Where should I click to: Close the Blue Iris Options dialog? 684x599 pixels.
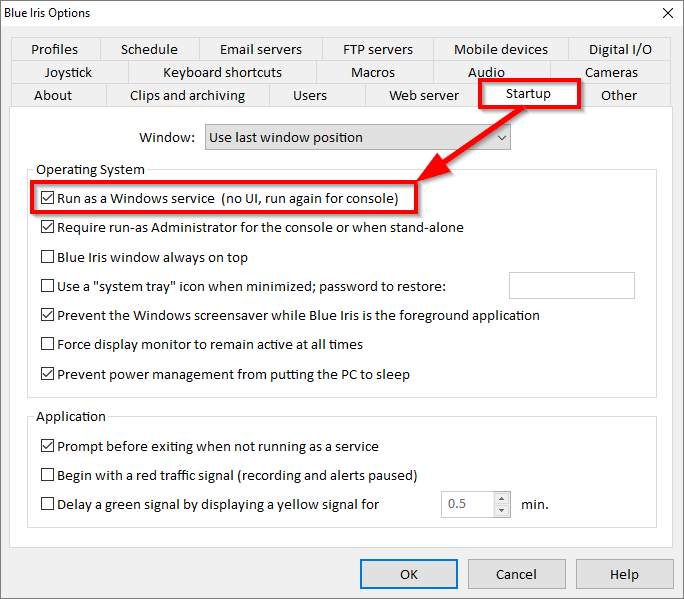tap(667, 13)
